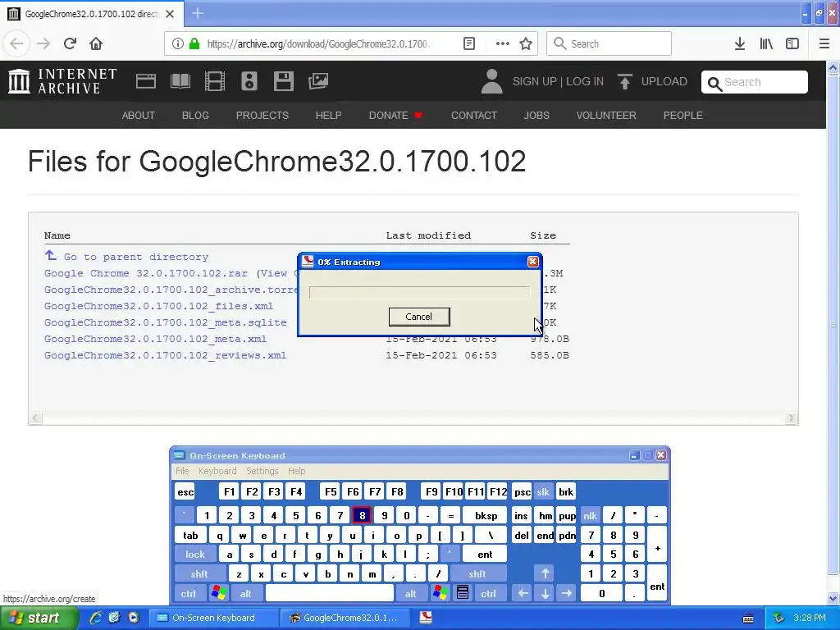Open the On-Screen Keyboard File menu
The width and height of the screenshot is (840, 630).
(182, 471)
